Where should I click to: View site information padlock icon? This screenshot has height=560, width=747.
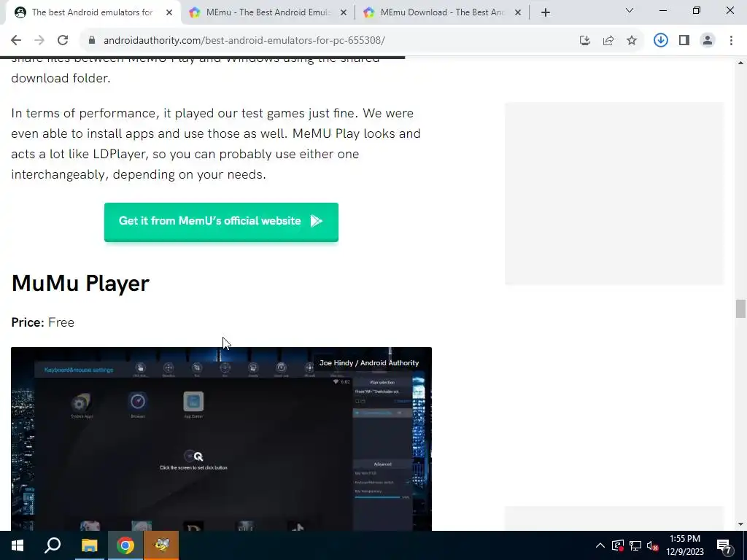point(92,41)
